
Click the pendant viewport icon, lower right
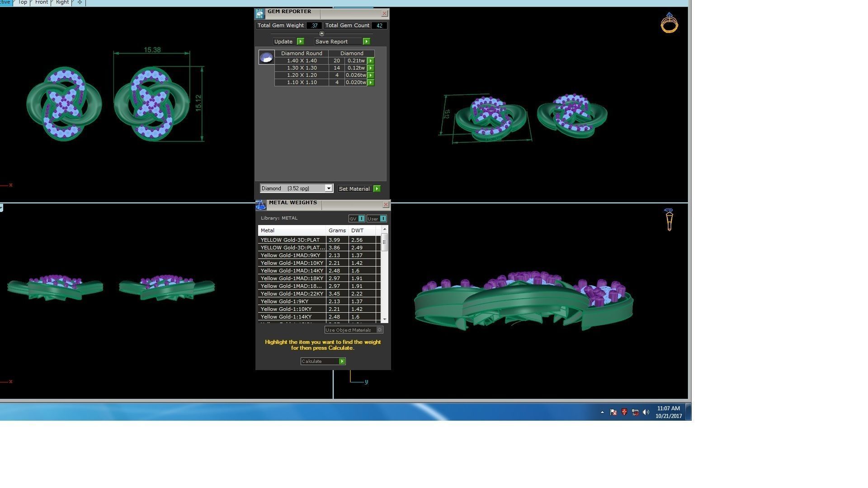click(669, 220)
